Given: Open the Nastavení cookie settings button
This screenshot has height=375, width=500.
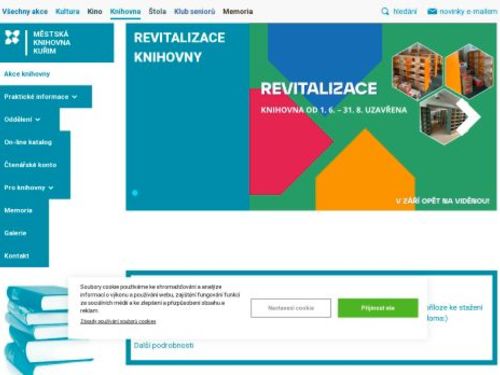Looking at the screenshot, I should [291, 308].
